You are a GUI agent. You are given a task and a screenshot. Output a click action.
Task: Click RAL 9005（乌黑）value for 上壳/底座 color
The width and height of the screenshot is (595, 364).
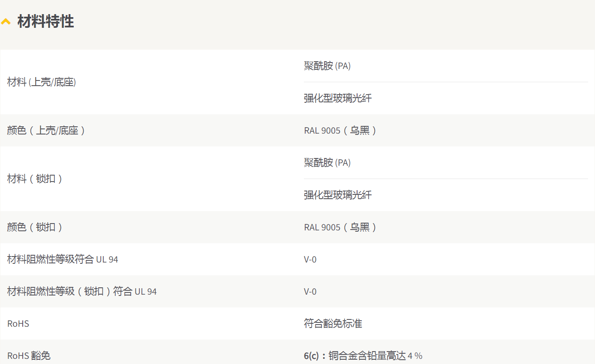coord(340,131)
